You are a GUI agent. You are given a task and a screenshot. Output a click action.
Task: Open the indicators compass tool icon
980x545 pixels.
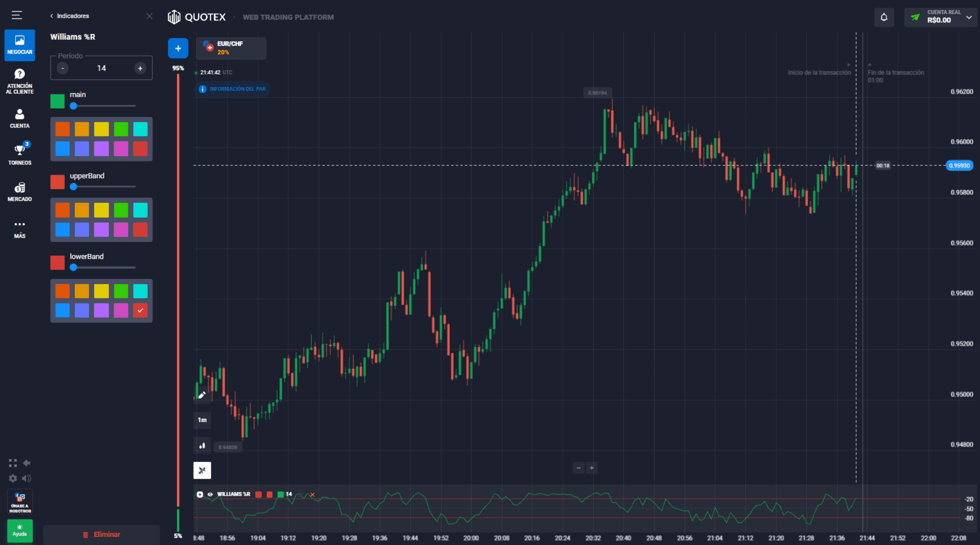(x=202, y=470)
